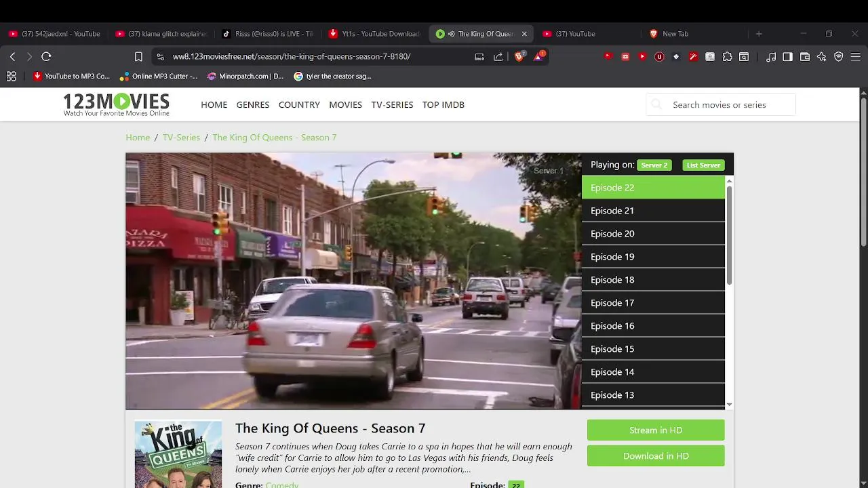Click the search magnifier icon in site header

656,104
